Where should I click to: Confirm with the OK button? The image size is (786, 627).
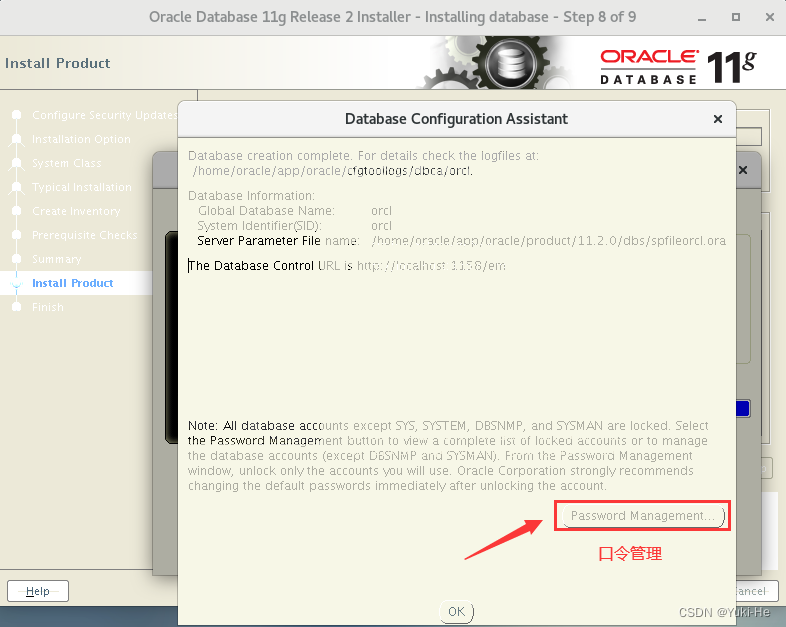click(x=456, y=611)
